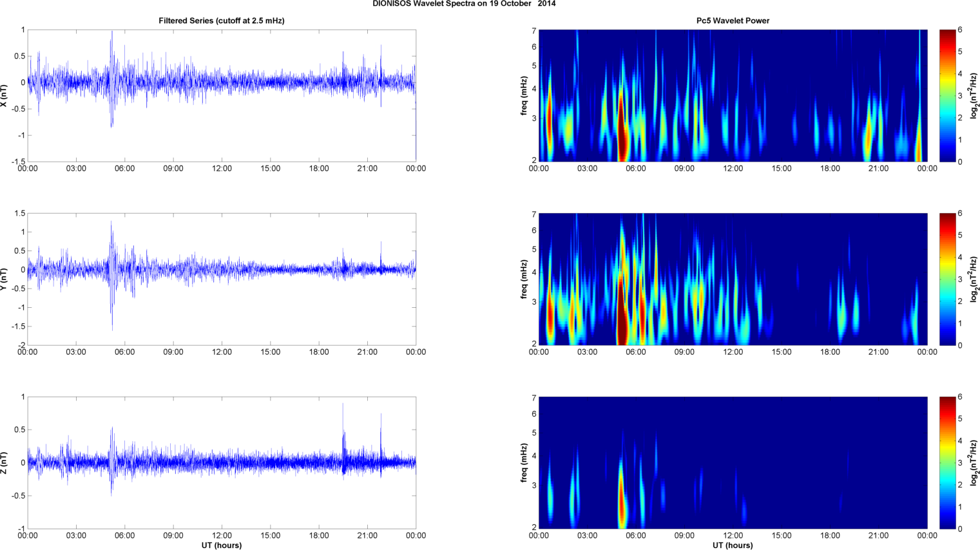980x550 pixels.
Task: Open the Z component wavelet power spectrogram
Action: pos(733,462)
